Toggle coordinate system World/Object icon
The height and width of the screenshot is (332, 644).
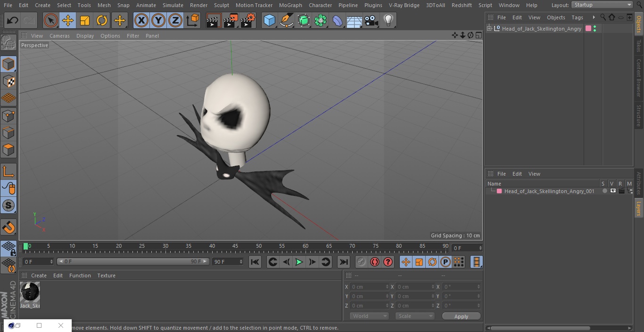coord(192,21)
